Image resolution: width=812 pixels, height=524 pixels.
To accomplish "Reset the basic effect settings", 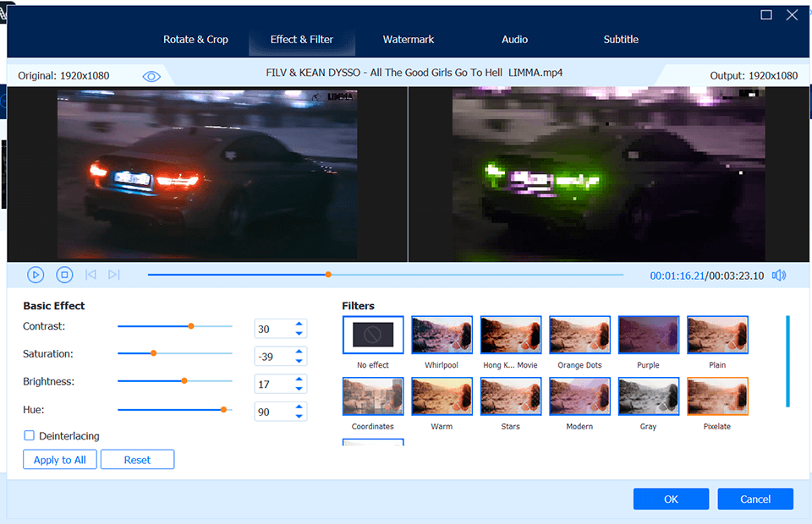I will tap(137, 459).
